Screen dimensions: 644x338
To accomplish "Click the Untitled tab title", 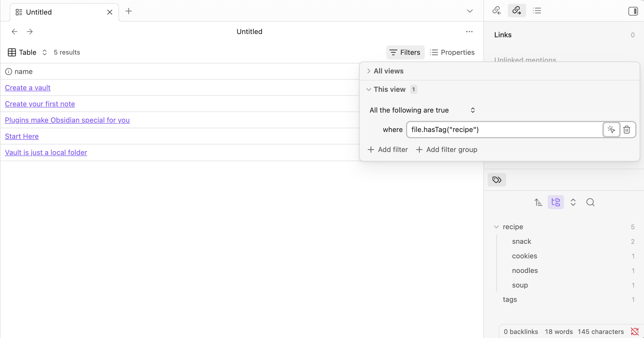I will click(x=39, y=12).
